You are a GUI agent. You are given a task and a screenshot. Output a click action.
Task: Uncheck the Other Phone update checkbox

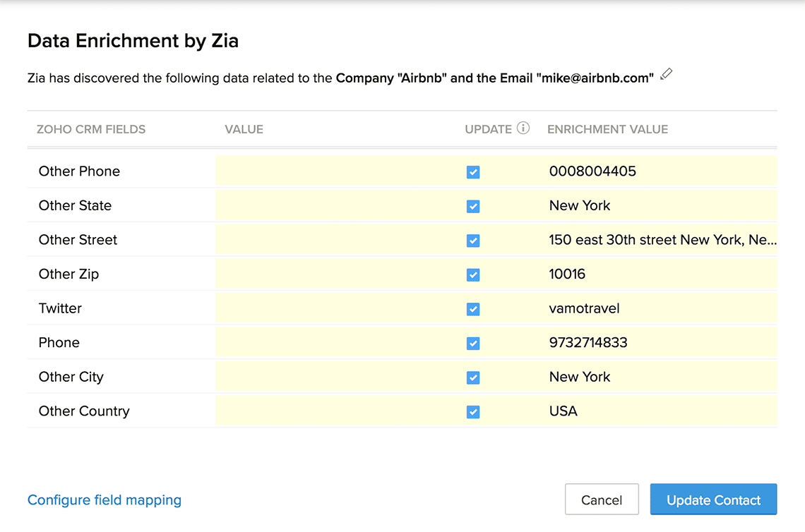click(x=473, y=172)
